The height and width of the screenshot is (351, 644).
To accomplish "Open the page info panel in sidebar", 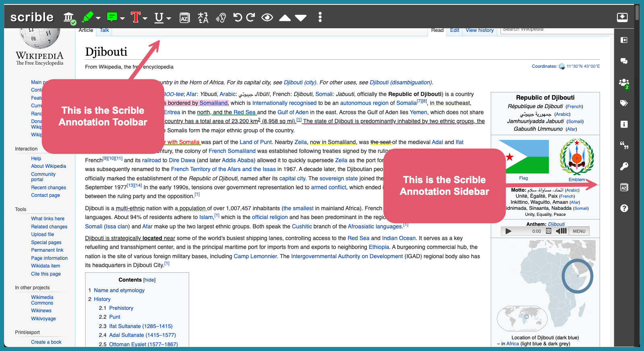I will coord(624,124).
